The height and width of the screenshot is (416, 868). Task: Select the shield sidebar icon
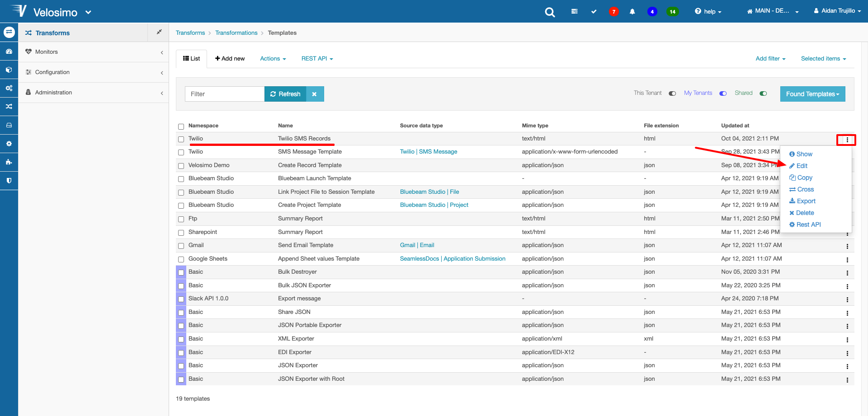pos(9,181)
